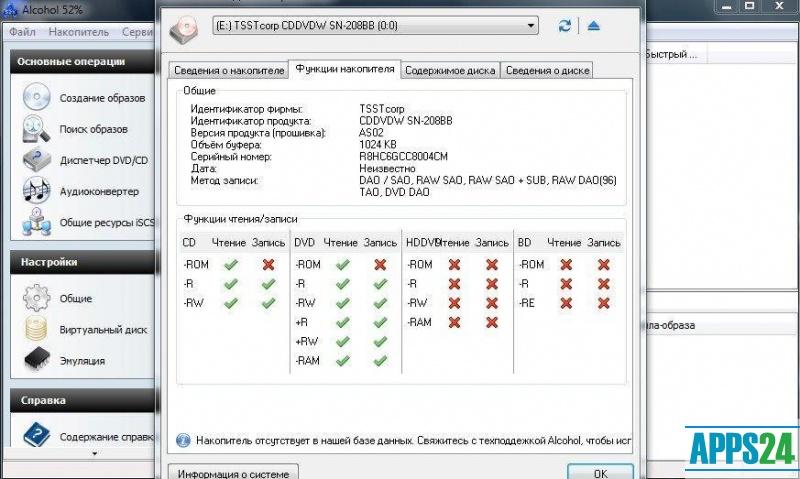Click CD -ROM write red cross

[268, 264]
